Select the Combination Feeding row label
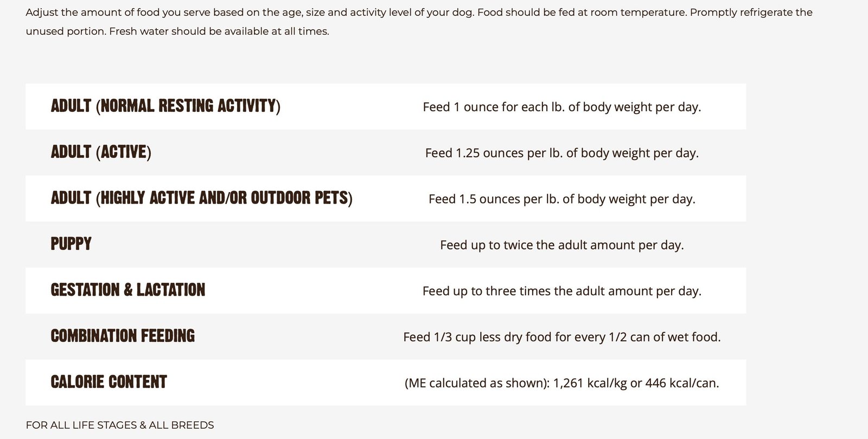 coord(123,336)
